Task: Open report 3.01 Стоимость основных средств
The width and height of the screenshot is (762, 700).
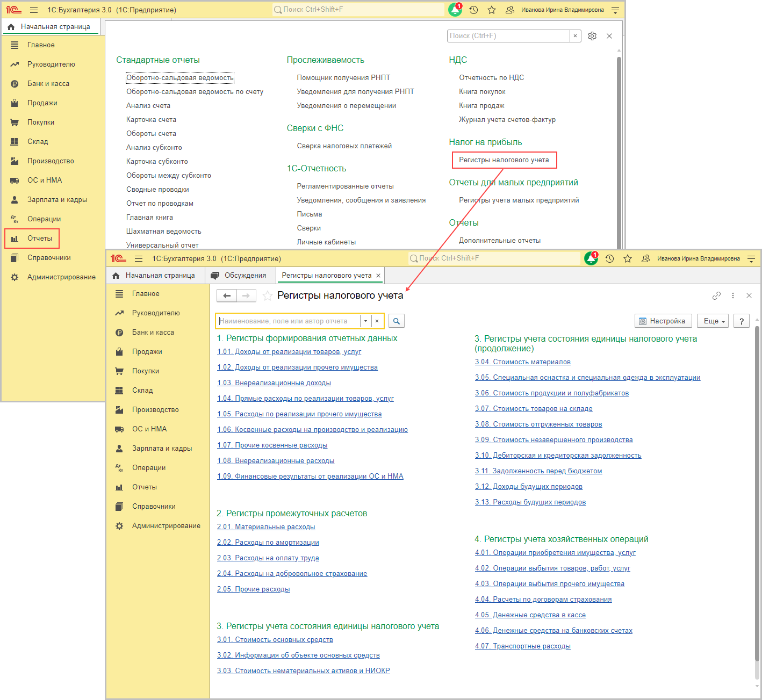Action: tap(275, 639)
